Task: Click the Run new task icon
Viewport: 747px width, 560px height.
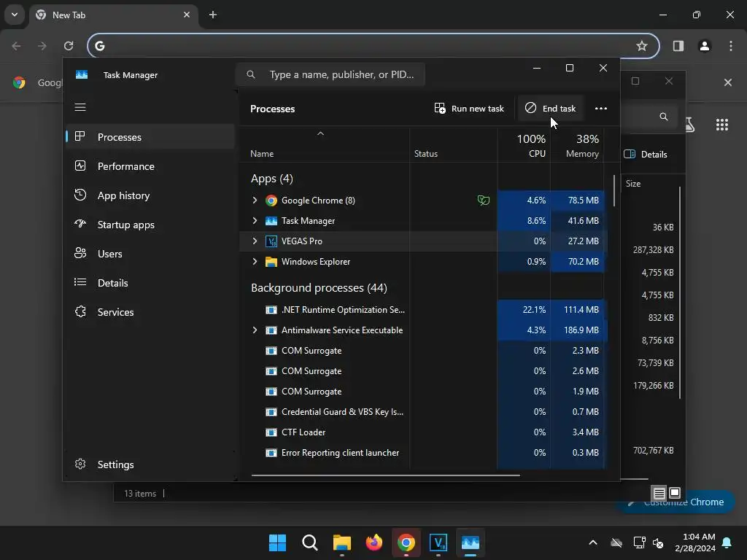Action: tap(440, 108)
